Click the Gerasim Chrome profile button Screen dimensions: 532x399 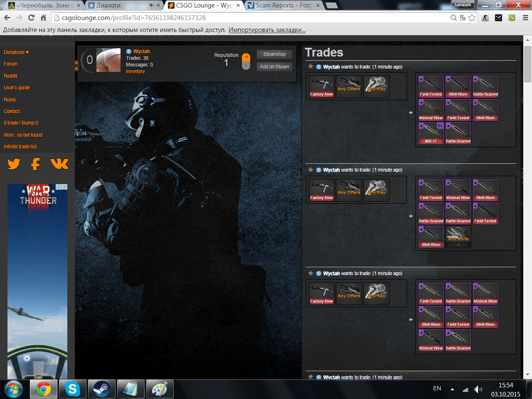pos(463,5)
